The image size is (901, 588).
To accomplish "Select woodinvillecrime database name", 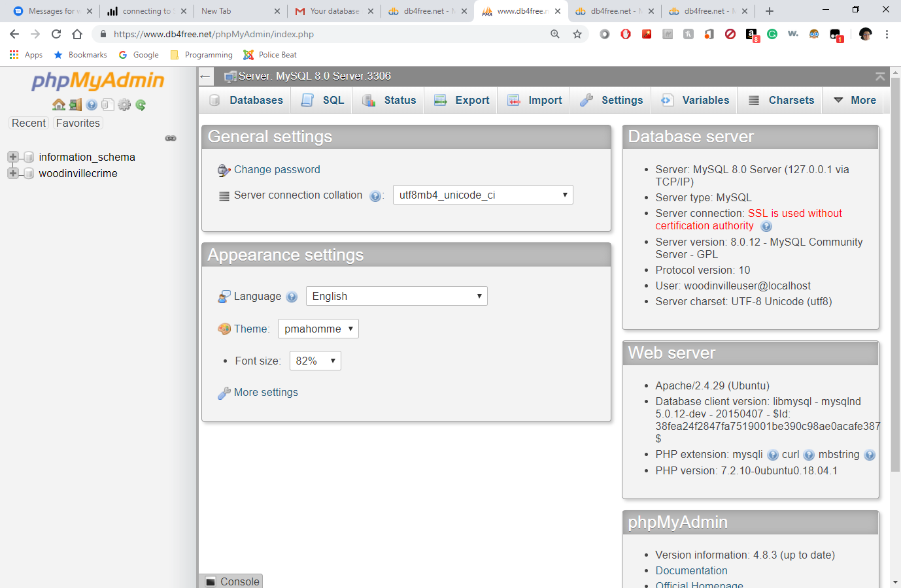I will (78, 173).
